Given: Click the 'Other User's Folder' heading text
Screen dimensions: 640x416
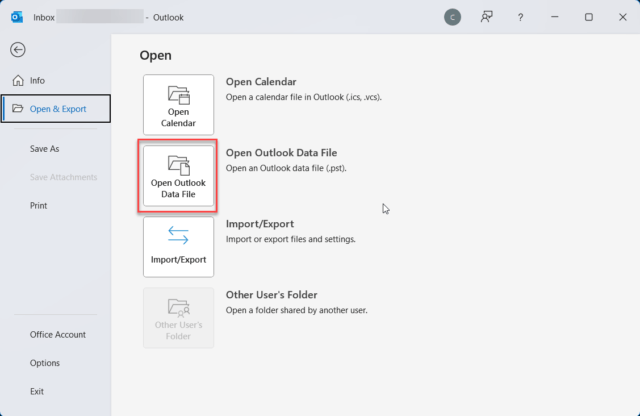Looking at the screenshot, I should [271, 295].
